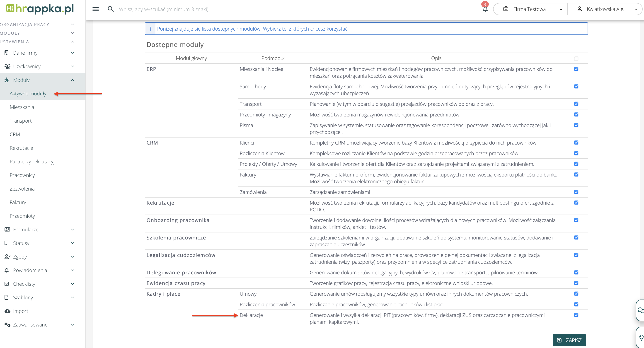Open Aktywne moduły menu item
Viewport: 644px width, 348px height.
[x=28, y=94]
